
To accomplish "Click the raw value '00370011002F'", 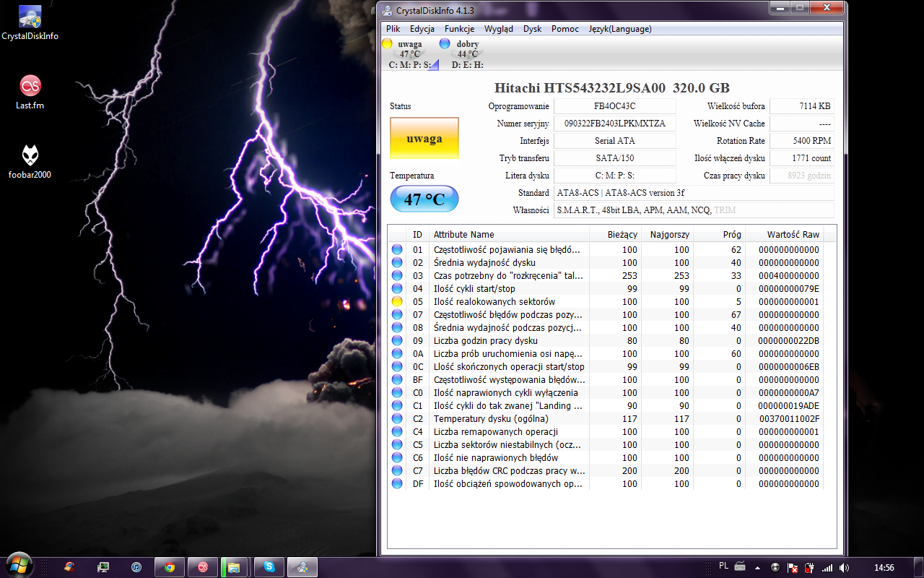I will [789, 418].
